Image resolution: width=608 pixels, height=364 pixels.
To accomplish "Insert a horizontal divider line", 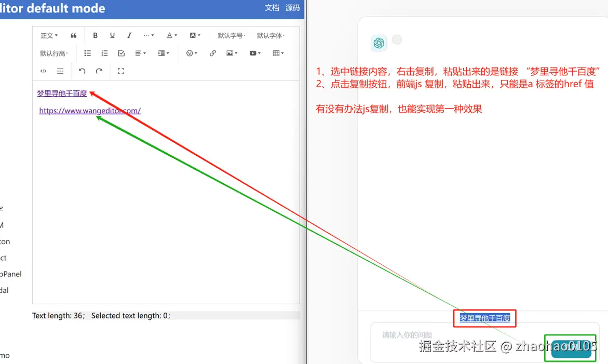I will coord(60,71).
